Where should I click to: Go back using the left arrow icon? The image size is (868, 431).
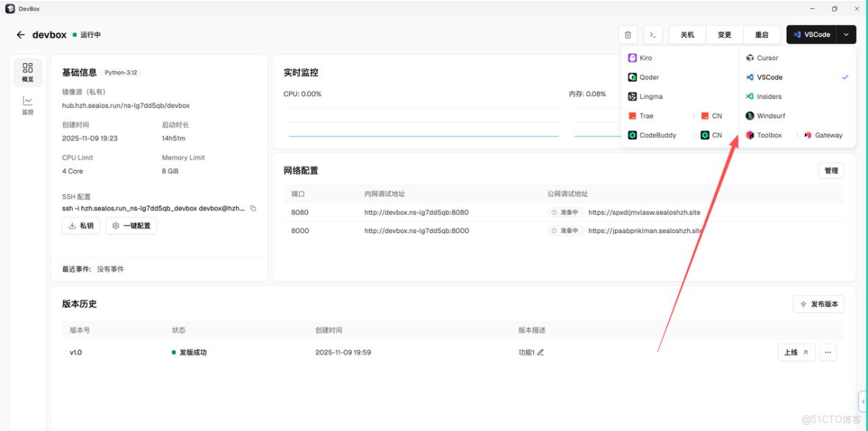20,34
